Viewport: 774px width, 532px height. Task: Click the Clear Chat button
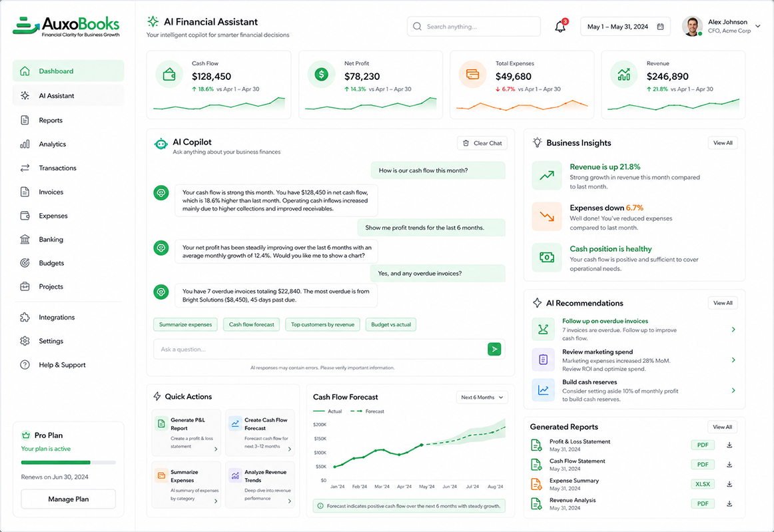(x=482, y=143)
